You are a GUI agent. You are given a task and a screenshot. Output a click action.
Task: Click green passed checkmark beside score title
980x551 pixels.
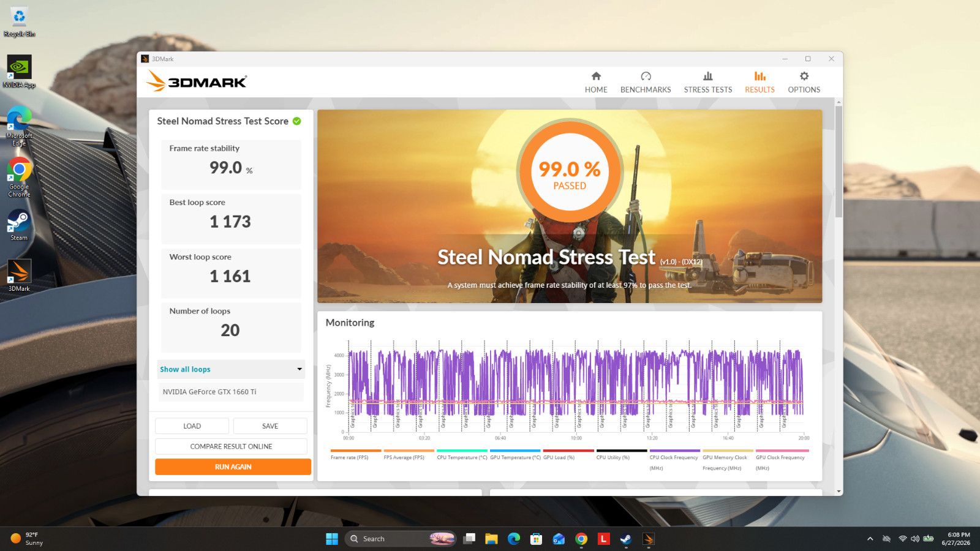pos(297,121)
